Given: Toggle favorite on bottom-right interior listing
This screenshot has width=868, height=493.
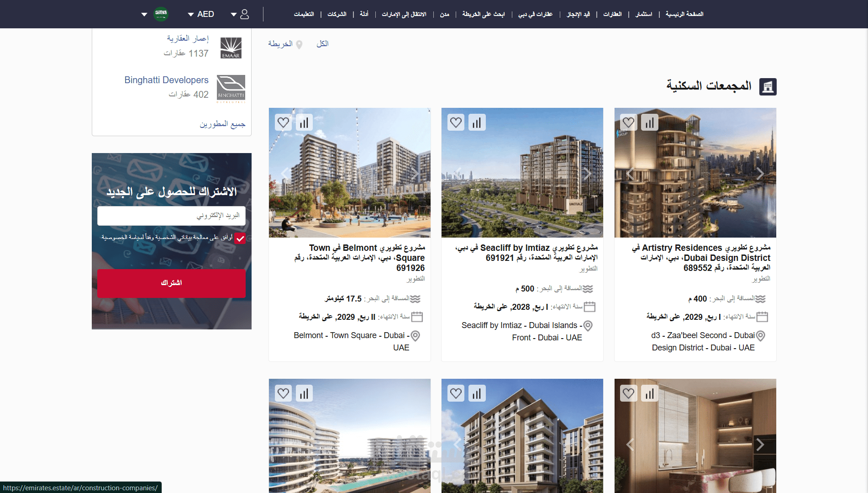Looking at the screenshot, I should 628,393.
